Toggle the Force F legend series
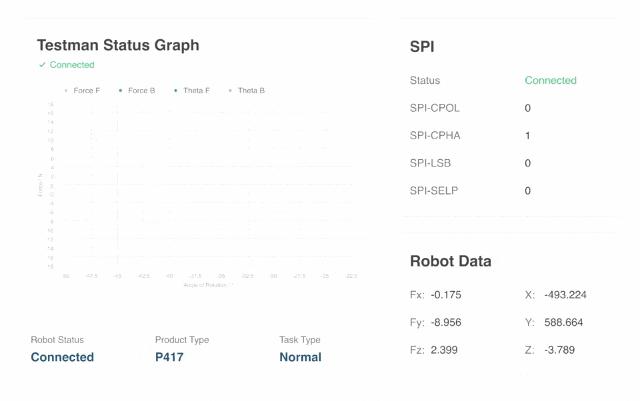The image size is (640, 401). 84,91
